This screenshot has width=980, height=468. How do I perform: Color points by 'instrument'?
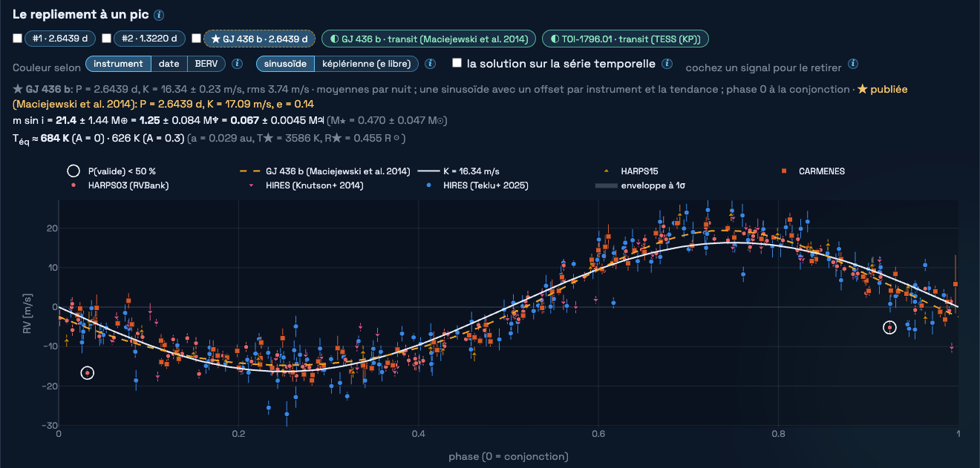119,64
